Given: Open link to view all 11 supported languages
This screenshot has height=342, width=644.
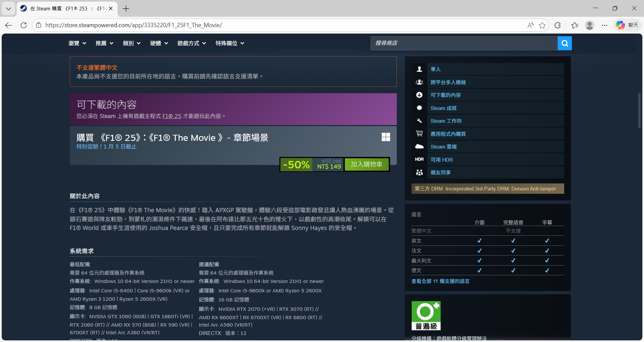Looking at the screenshot, I should [440, 281].
